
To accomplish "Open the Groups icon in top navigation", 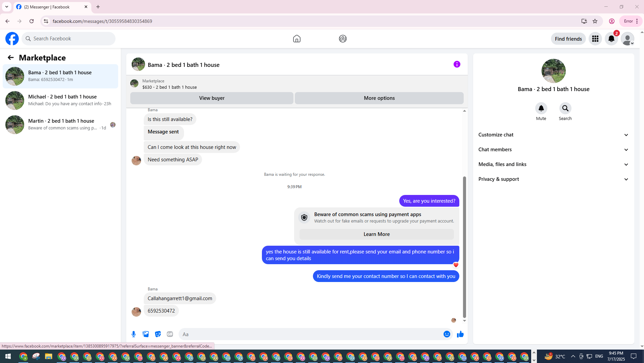I will pyautogui.click(x=342, y=39).
